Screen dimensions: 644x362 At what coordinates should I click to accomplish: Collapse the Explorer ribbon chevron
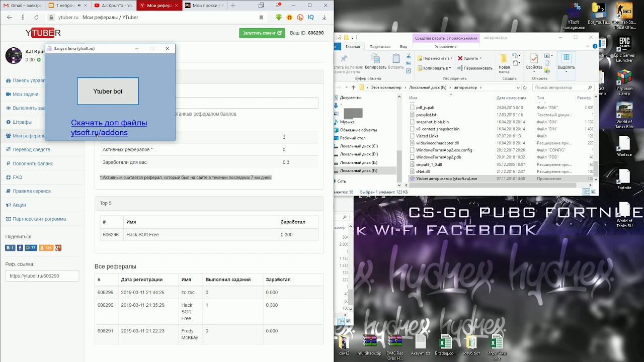point(589,46)
